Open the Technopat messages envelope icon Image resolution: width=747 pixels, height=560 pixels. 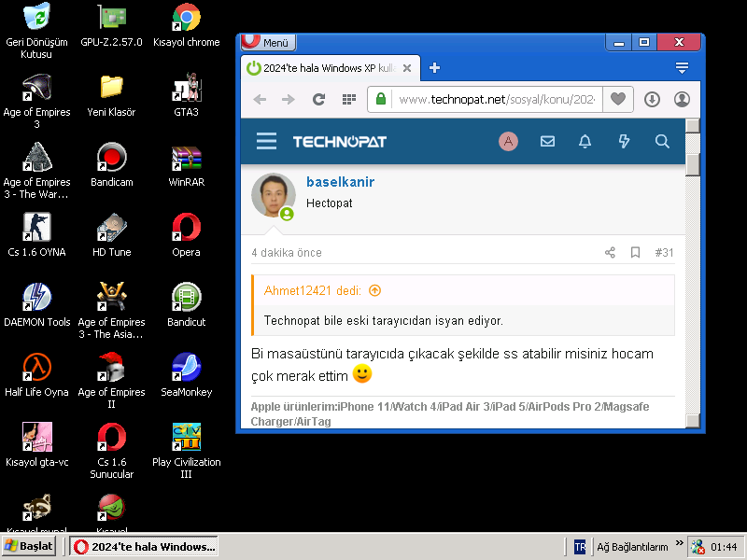[x=547, y=142]
